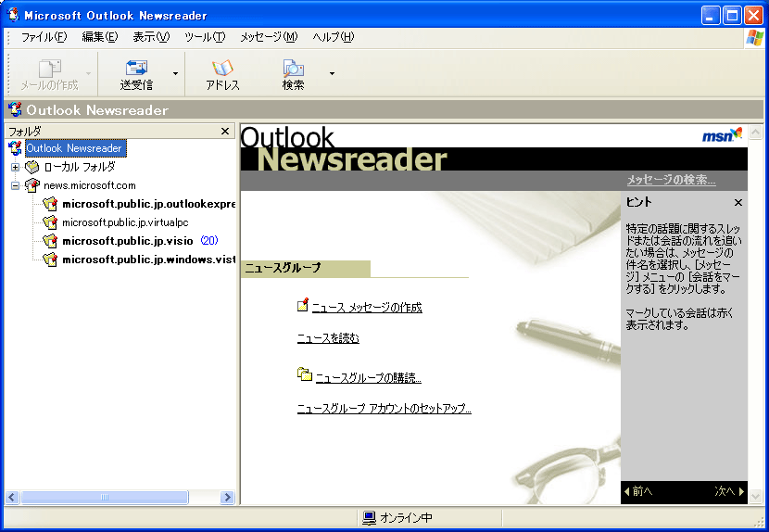Expand the ローカル フォルダ tree node
The height and width of the screenshot is (532, 769).
15,168
